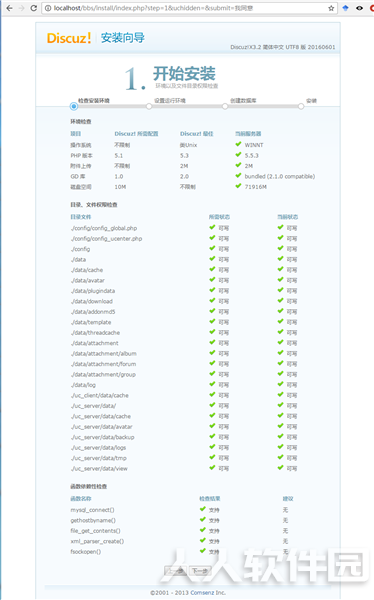This screenshot has width=374, height=600.
Task: Click the Discuz! logo in header
Action: point(69,38)
